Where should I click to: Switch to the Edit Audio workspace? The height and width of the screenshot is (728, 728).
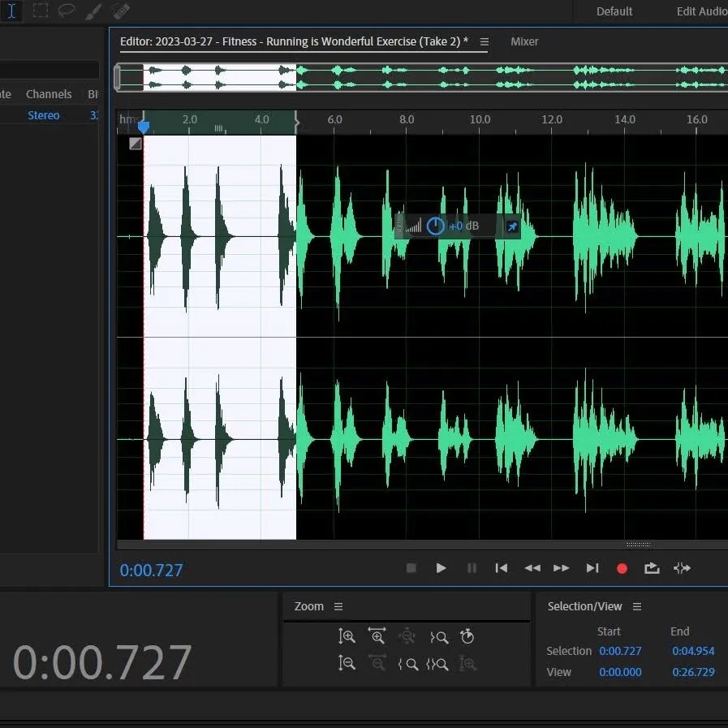[x=701, y=11]
